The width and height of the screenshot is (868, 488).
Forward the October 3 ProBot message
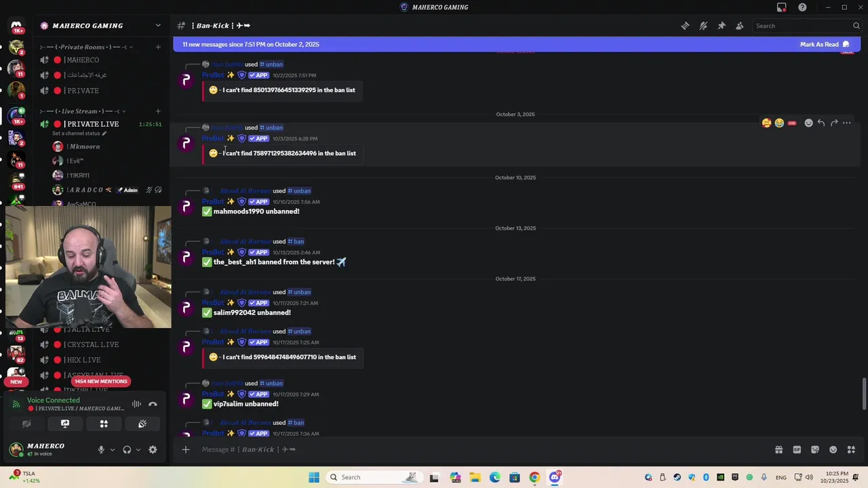pos(834,123)
